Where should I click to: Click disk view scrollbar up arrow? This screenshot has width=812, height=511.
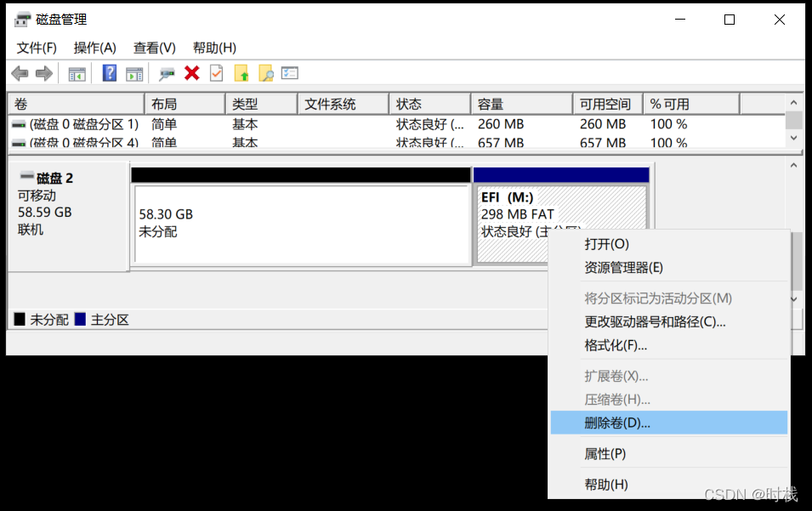(x=793, y=165)
